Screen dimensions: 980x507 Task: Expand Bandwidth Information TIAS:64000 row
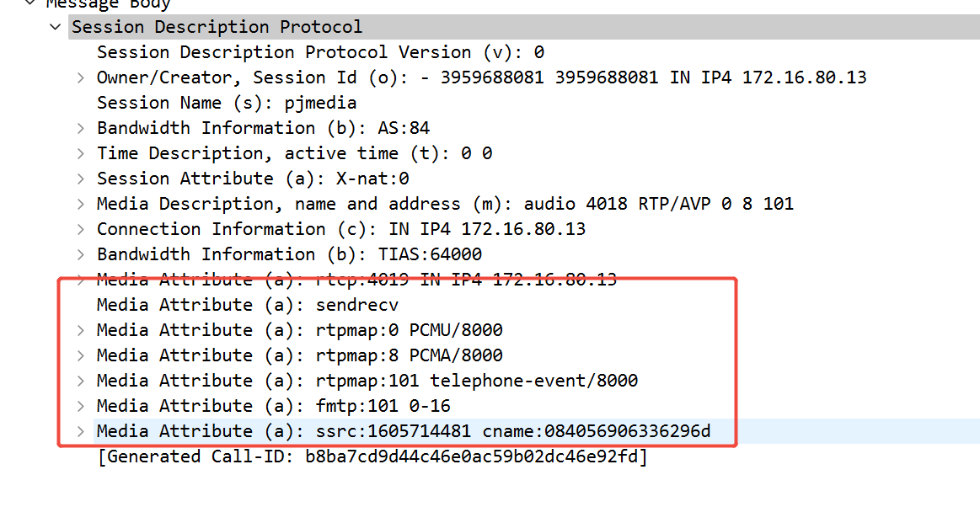[x=81, y=254]
